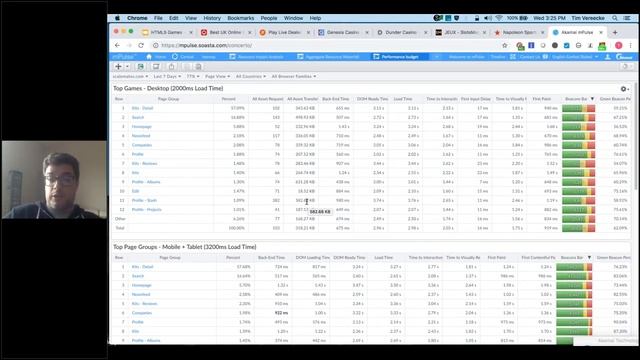This screenshot has height=360, width=640.
Task: Open Companies page group in desktop table
Action: coord(142,145)
